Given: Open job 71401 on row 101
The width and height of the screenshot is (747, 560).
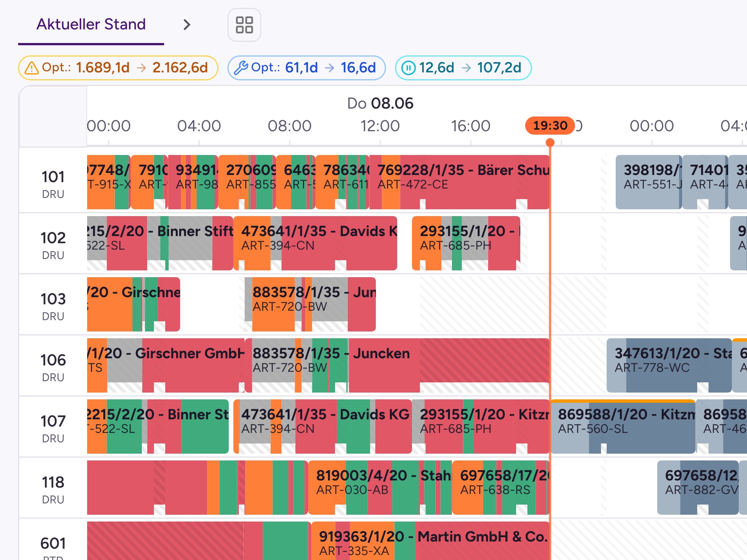Looking at the screenshot, I should point(705,182).
